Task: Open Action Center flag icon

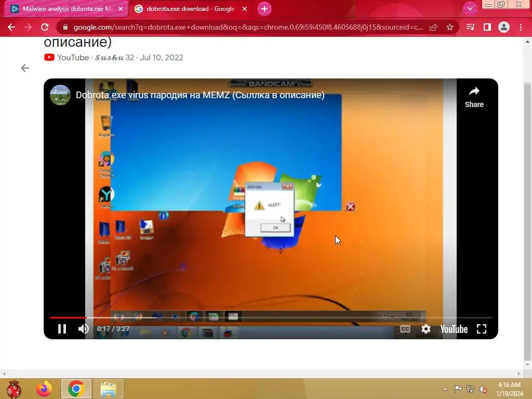Action: pyautogui.click(x=458, y=389)
